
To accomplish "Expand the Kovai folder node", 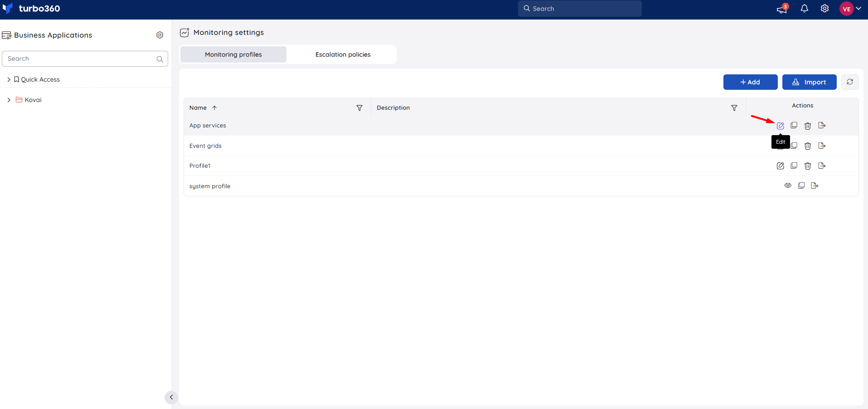I will tap(9, 100).
